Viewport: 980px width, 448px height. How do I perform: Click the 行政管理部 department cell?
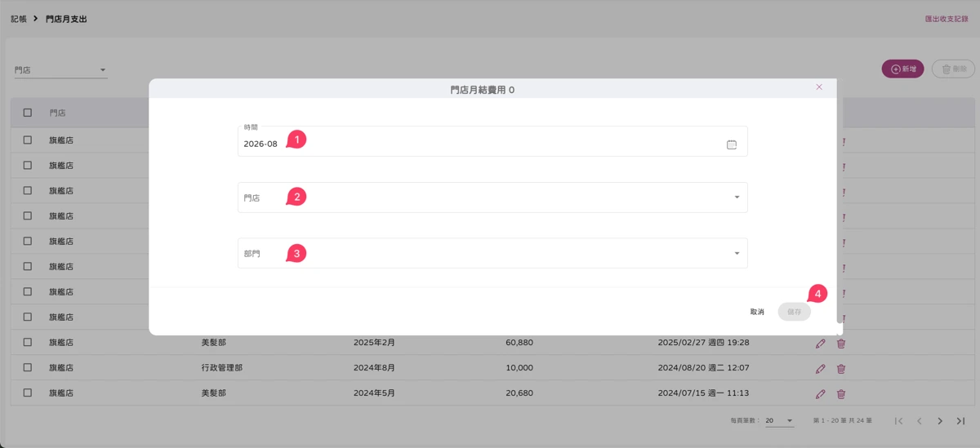(x=222, y=368)
